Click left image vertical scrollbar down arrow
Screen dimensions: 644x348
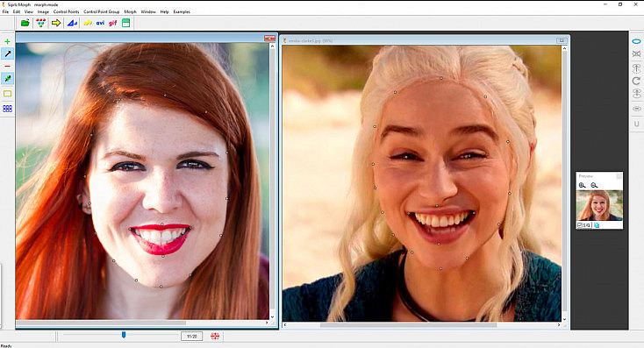click(272, 316)
